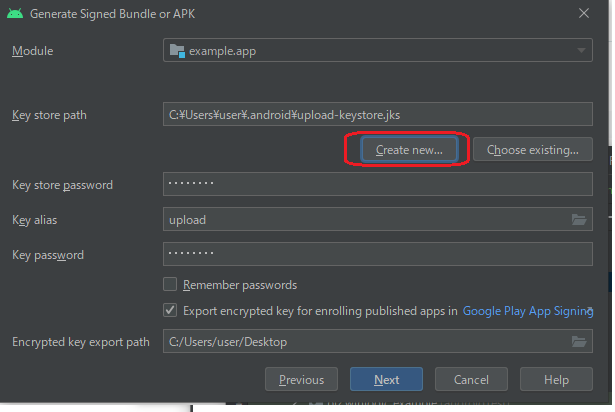Open the Google Play App Signing link
615x412 pixels.
point(528,311)
